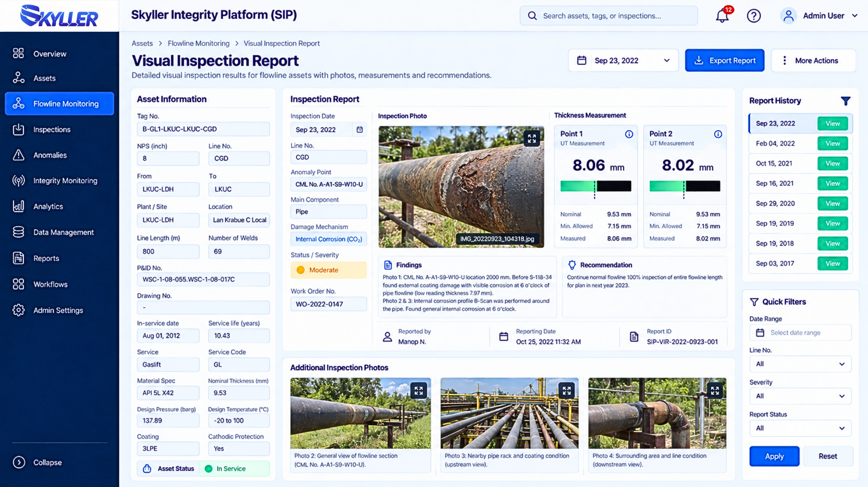This screenshot has height=487, width=868.
Task: Open Admin Settings in sidebar
Action: [59, 310]
